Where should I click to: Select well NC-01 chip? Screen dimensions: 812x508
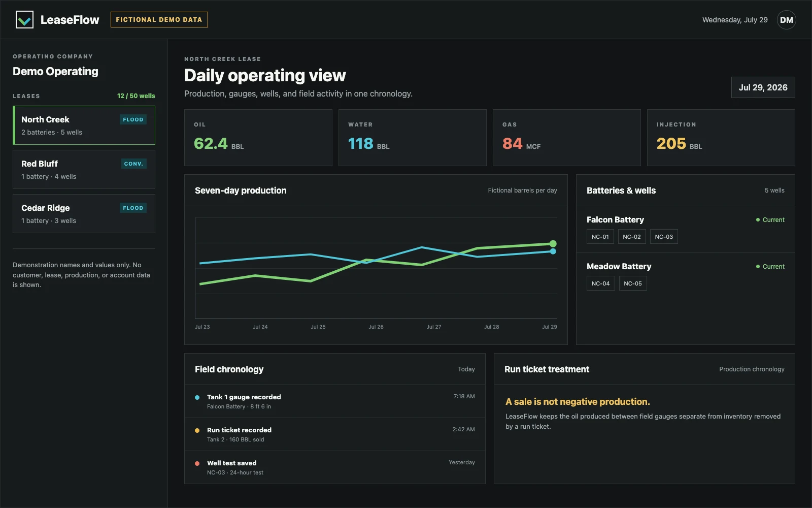[x=600, y=237]
